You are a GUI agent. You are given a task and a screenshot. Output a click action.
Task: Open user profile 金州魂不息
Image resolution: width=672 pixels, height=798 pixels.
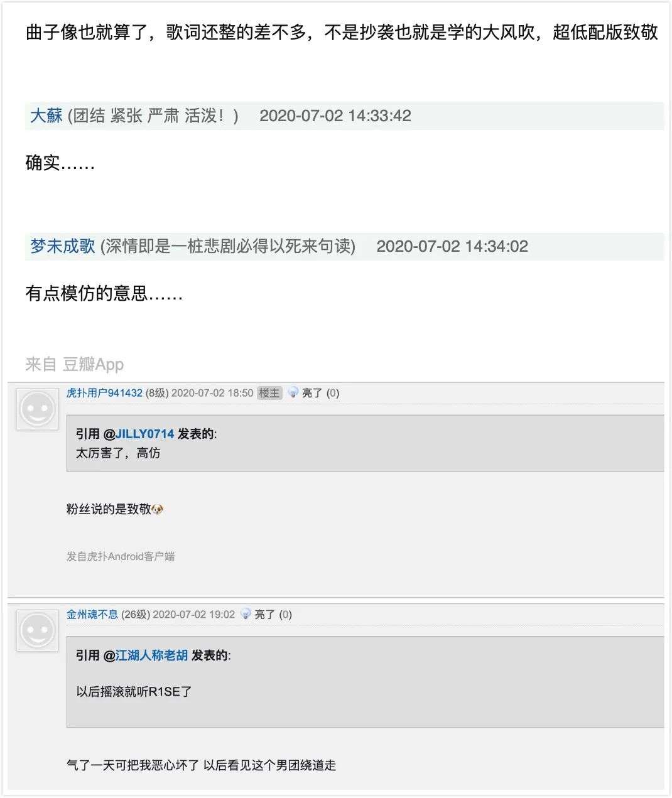pos(92,615)
